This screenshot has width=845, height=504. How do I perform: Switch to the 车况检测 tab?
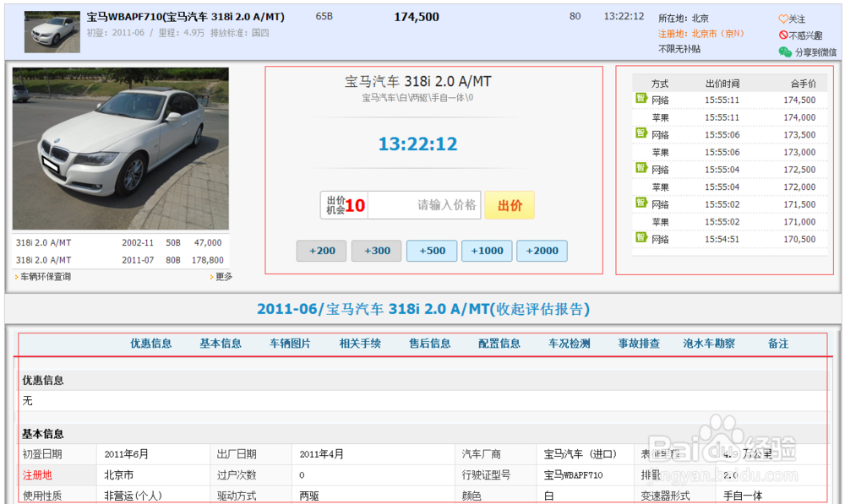pyautogui.click(x=569, y=344)
